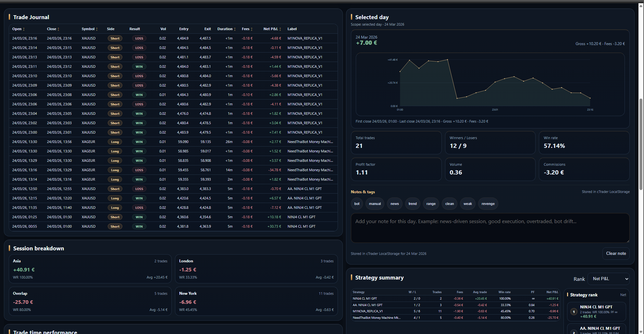The image size is (644, 334).
Task: Click the Asia session card
Action: [90, 269]
